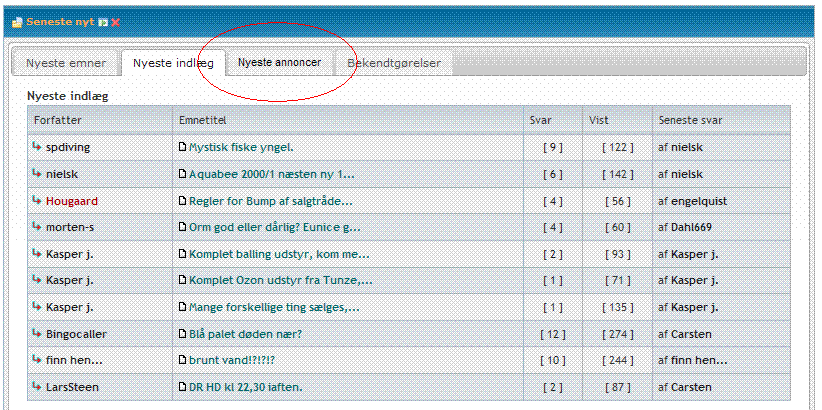Image resolution: width=822 pixels, height=410 pixels.
Task: Open the brunt vand topic
Action: point(231,360)
